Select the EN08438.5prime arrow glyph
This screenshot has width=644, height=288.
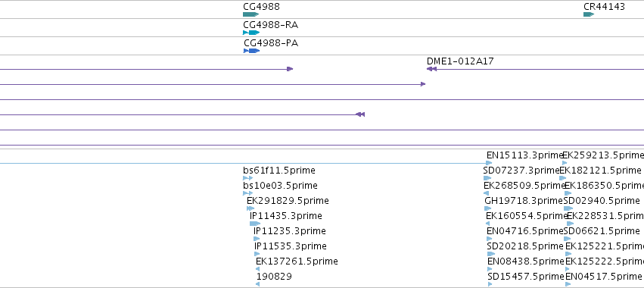(490, 270)
